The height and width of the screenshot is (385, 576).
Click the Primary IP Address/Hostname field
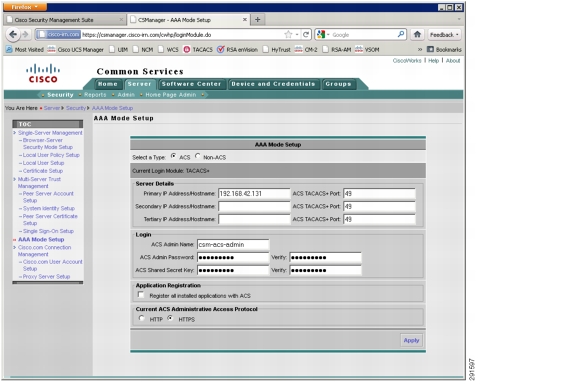(x=254, y=194)
